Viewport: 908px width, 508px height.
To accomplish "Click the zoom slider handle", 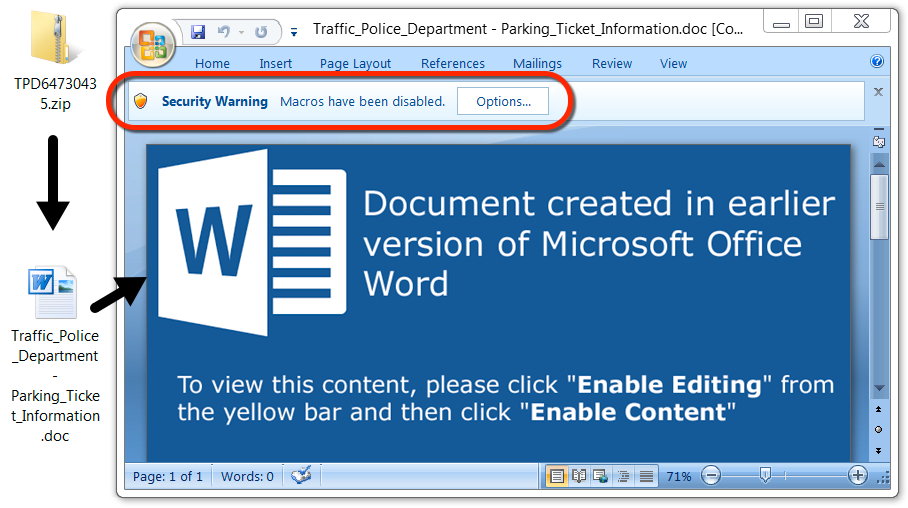I will tap(766, 476).
